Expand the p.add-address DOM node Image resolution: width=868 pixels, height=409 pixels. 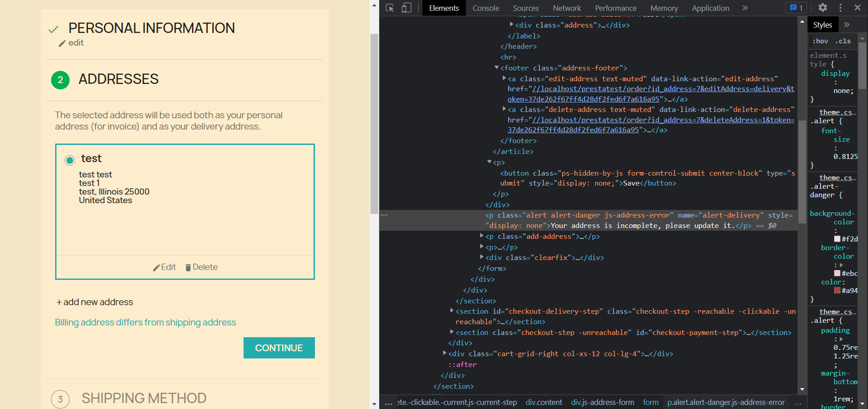point(482,236)
